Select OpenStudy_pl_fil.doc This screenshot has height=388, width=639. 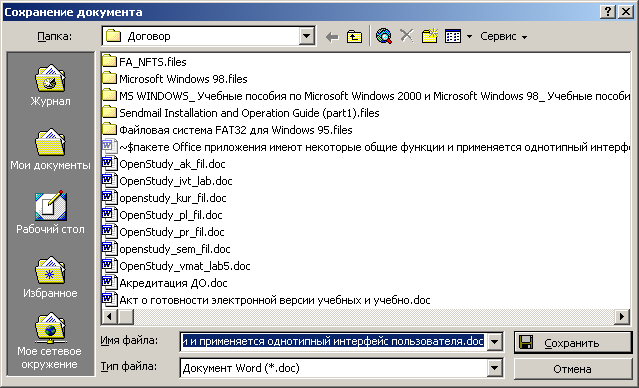click(163, 215)
